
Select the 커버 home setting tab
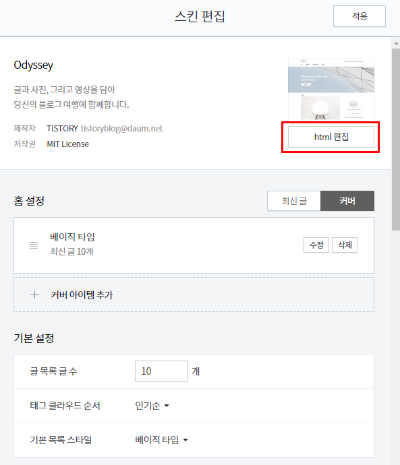(x=347, y=201)
